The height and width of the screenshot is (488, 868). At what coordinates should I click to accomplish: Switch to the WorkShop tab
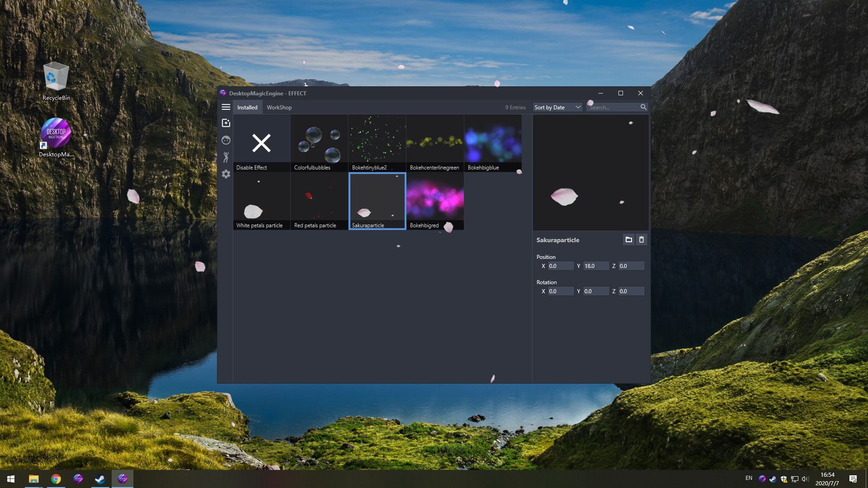tap(278, 107)
